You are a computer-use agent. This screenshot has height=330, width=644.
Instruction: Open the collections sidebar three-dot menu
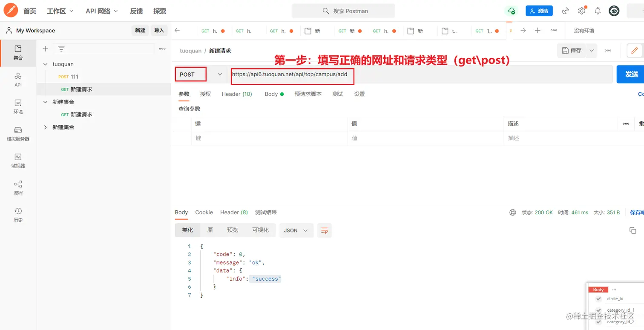(x=162, y=49)
